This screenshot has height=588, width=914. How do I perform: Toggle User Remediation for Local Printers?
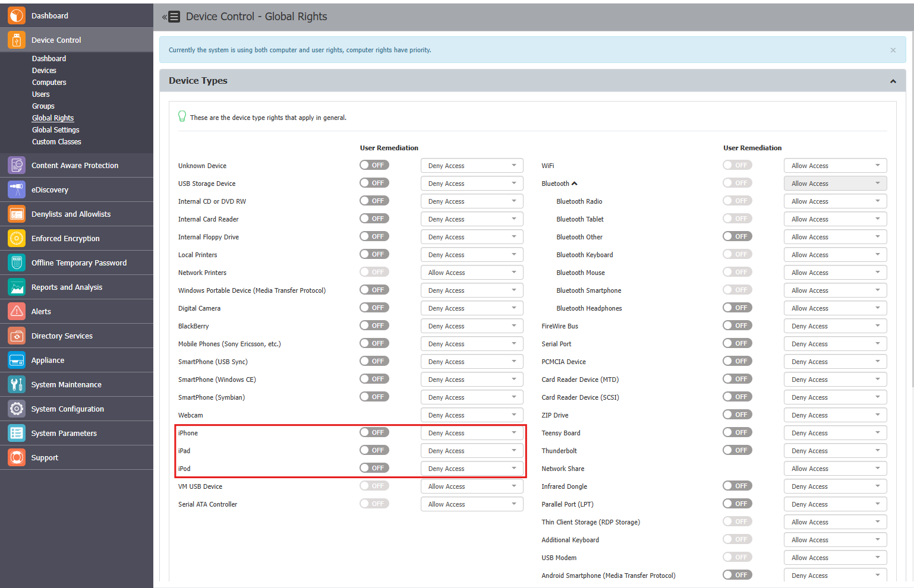click(x=374, y=254)
